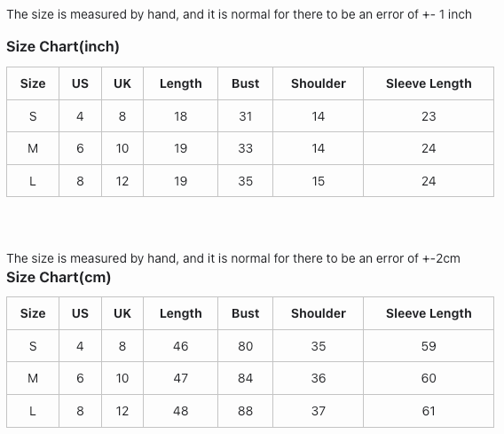Select length value 18 in inch table
Image resolution: width=504 pixels, height=434 pixels.
click(181, 116)
